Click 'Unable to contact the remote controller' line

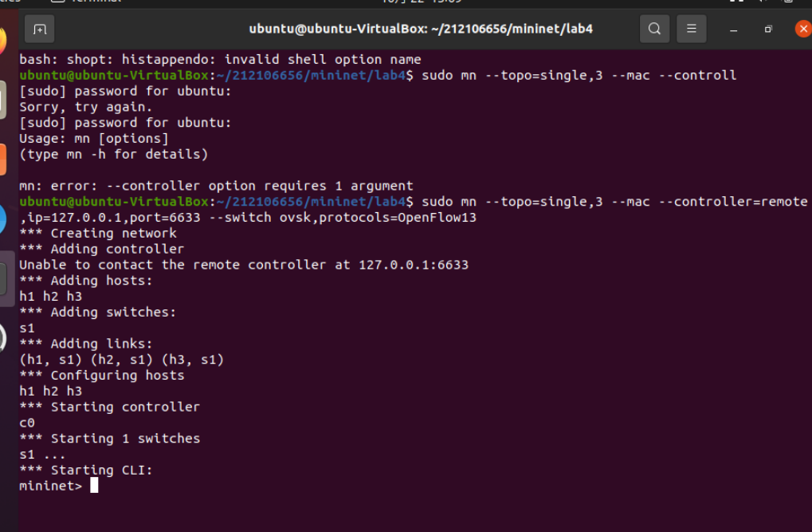click(x=243, y=265)
